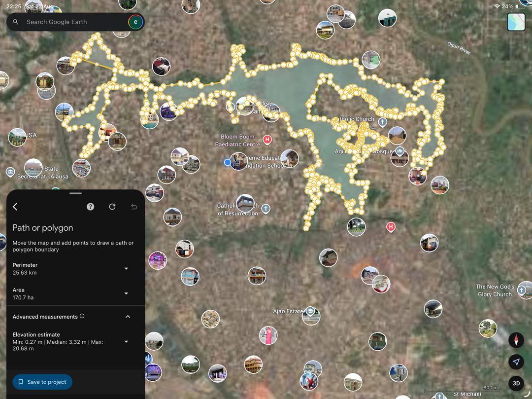Click the red hospital pin near bottom of polygon
This screenshot has width=532, height=399.
tap(391, 227)
